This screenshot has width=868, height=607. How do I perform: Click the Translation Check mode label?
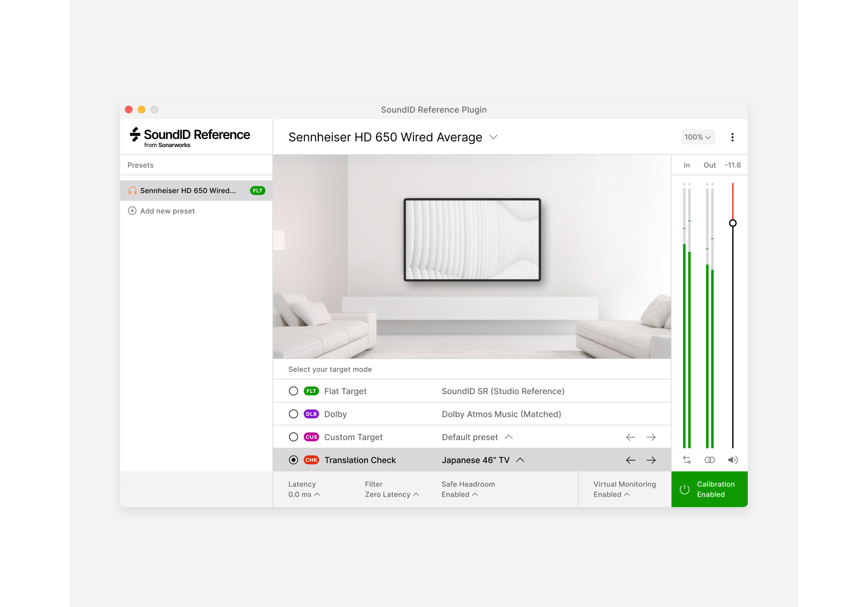coord(360,460)
